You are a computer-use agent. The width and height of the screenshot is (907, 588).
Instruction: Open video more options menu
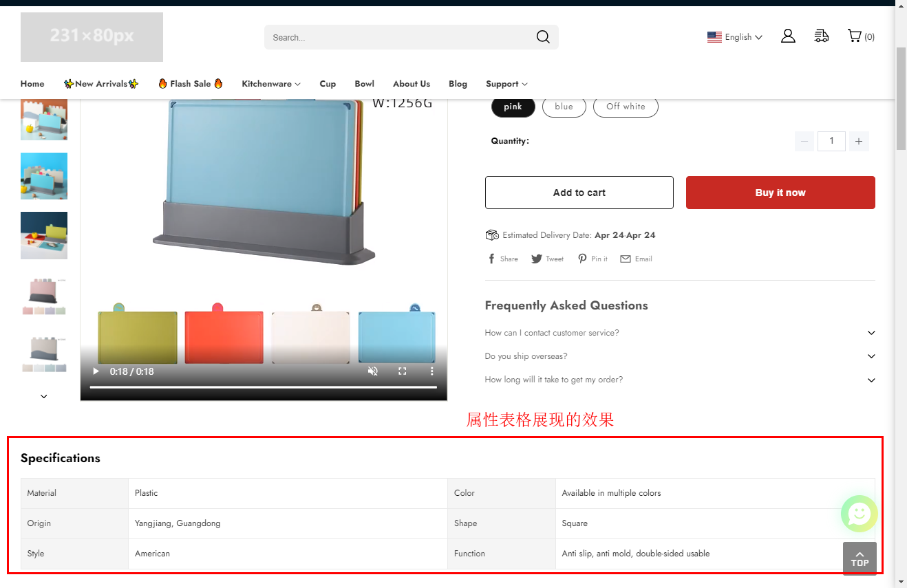coord(432,371)
